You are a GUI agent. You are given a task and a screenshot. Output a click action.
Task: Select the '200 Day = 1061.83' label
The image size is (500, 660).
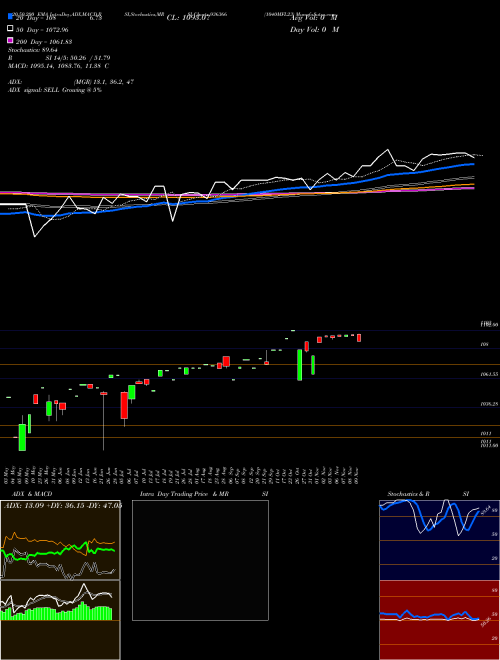pyautogui.click(x=44, y=42)
